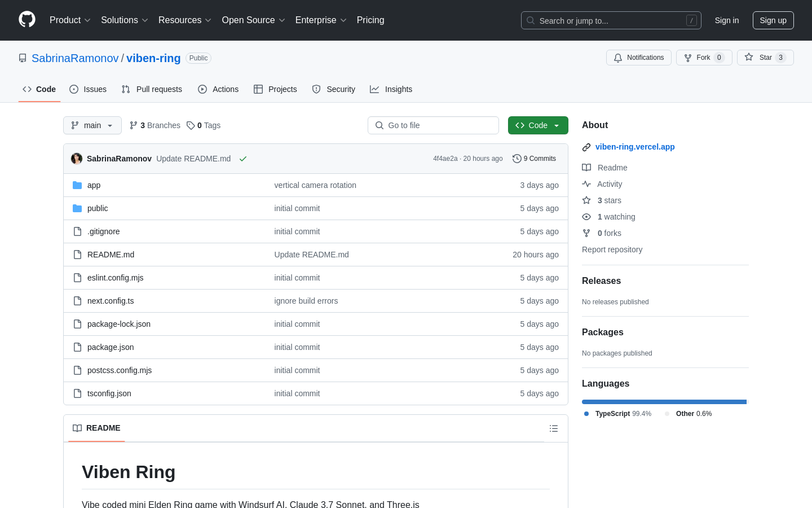Click the file icon for .gitignore
Viewport: 812px width, 508px height.
(77, 231)
